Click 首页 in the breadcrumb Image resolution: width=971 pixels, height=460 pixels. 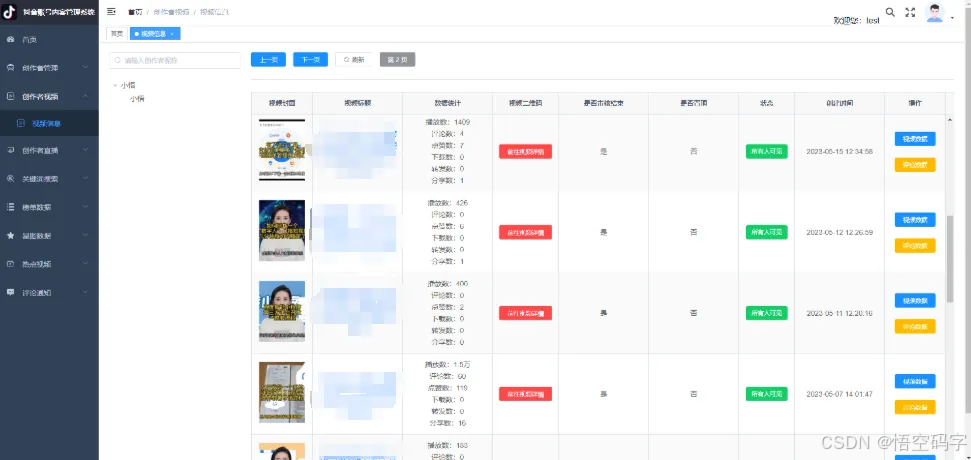click(x=134, y=12)
